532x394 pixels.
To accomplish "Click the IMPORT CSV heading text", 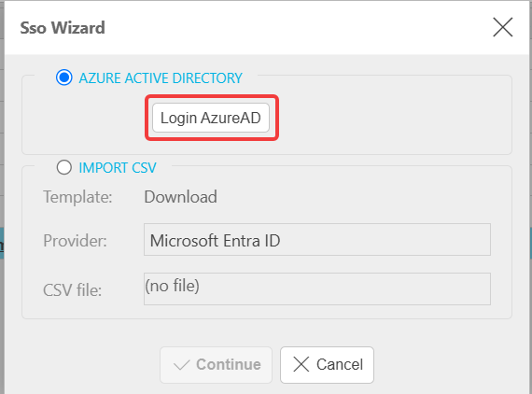I will pyautogui.click(x=118, y=168).
